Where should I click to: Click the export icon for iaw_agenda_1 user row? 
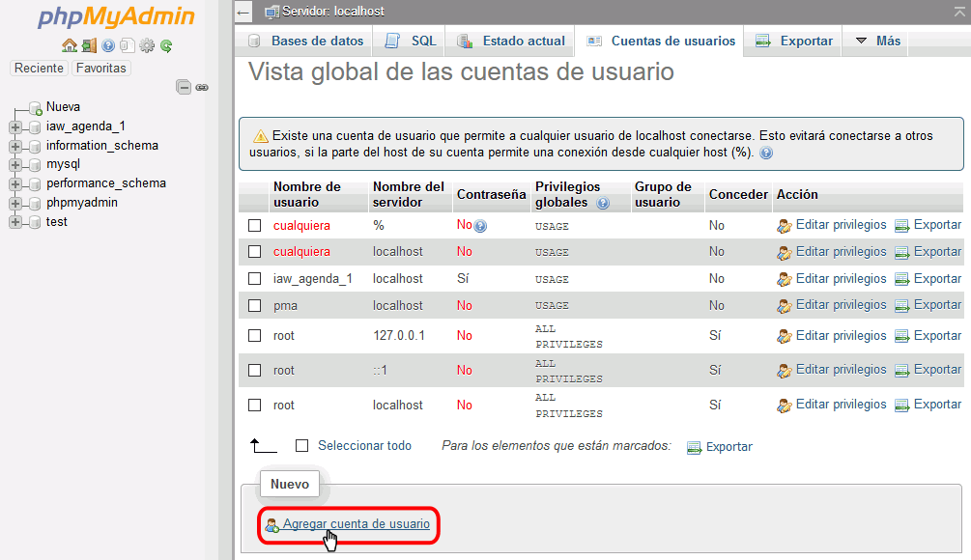click(902, 280)
